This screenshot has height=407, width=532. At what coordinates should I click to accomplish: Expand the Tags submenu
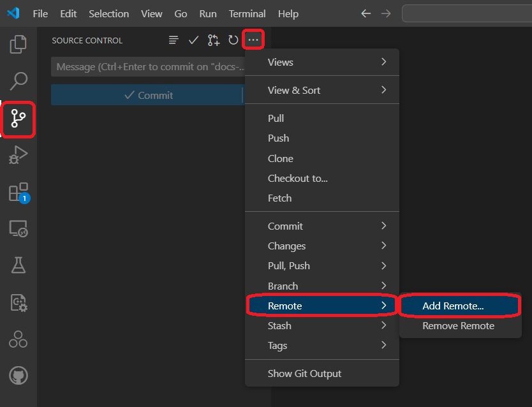[x=321, y=345]
